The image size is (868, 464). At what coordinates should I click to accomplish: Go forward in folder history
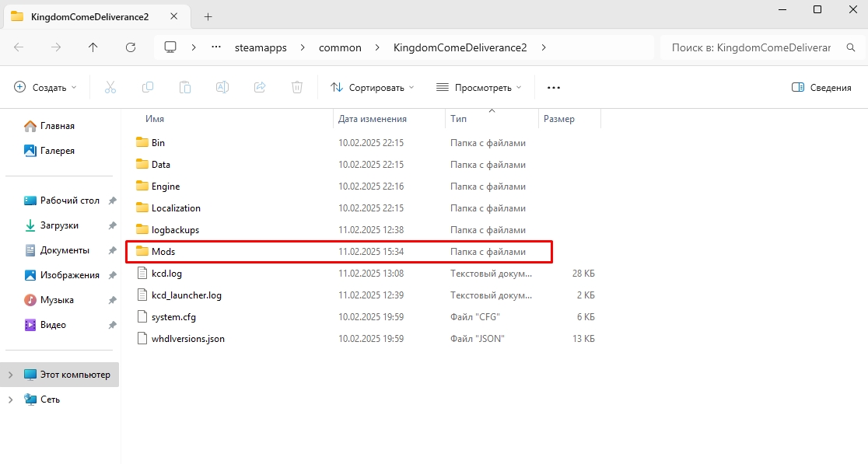(x=56, y=47)
